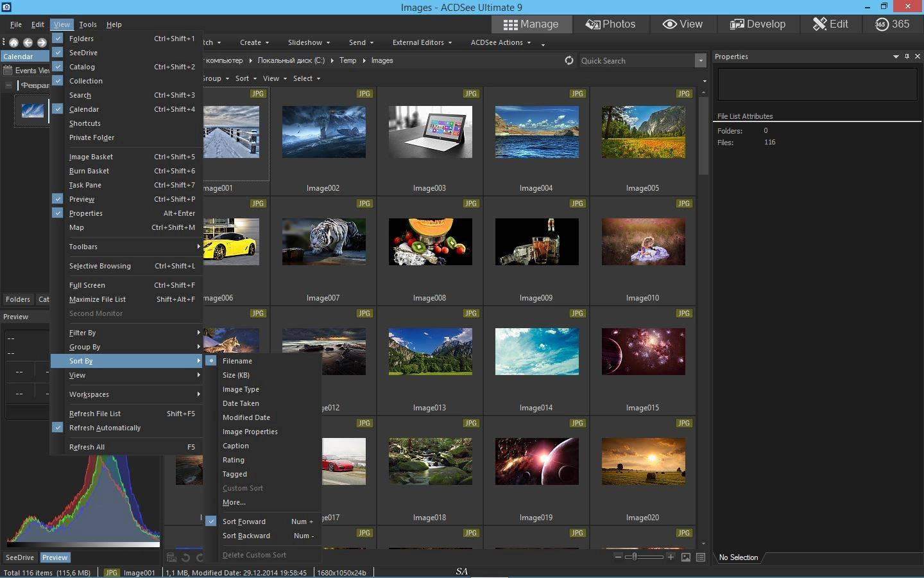924x578 pixels.
Task: Click JPG icon in status bar
Action: tap(112, 572)
